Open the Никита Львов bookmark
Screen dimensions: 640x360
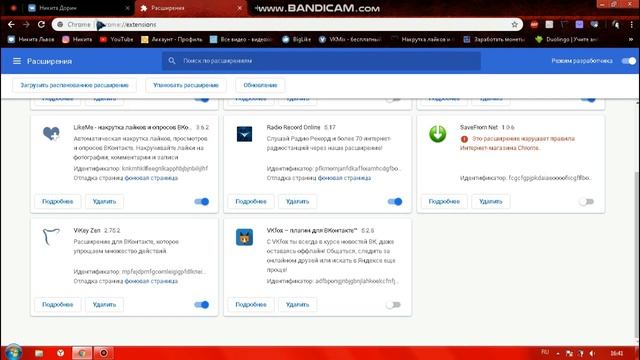point(31,39)
